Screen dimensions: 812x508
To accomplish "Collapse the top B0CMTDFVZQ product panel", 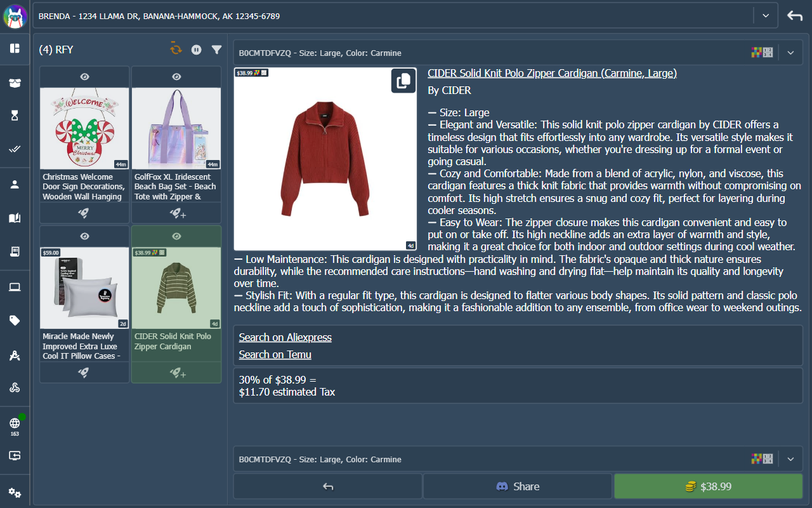I will (790, 53).
